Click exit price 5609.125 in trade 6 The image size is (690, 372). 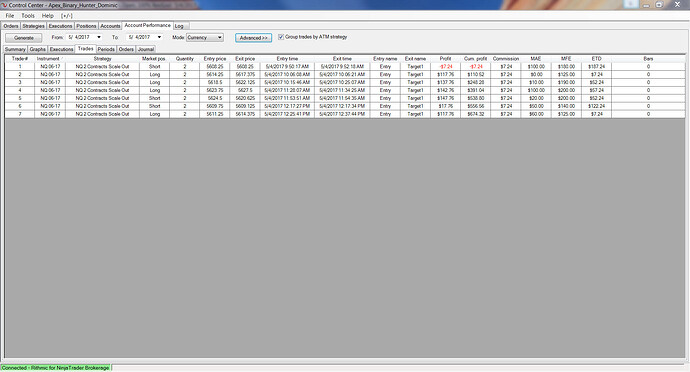click(245, 106)
